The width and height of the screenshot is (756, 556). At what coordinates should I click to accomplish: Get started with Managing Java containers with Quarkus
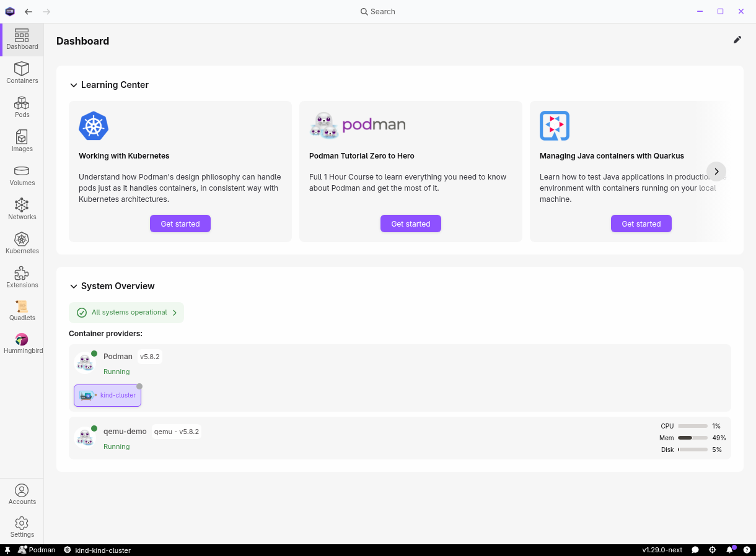coord(641,224)
